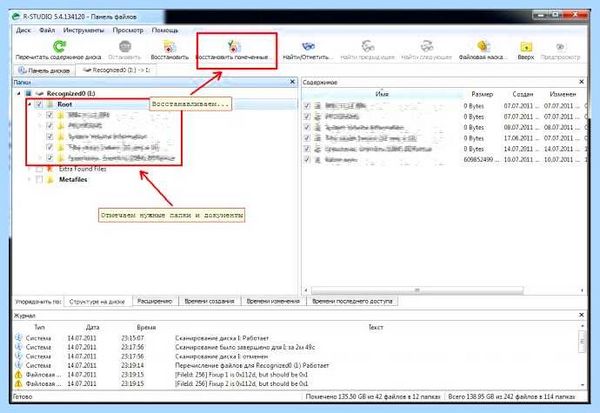Image resolution: width=600 pixels, height=413 pixels.
Task: Click log entry 'Перечисление файлов для Recognized0'
Action: click(x=252, y=366)
